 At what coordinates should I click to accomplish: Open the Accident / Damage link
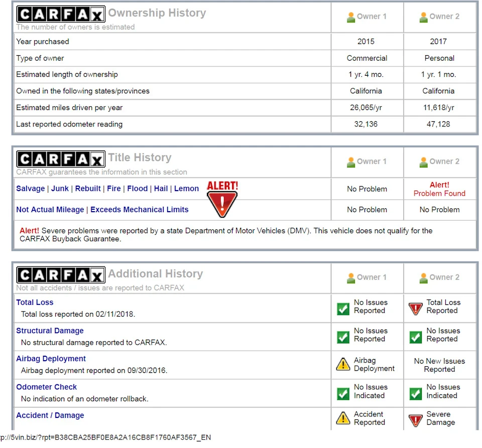(50, 415)
